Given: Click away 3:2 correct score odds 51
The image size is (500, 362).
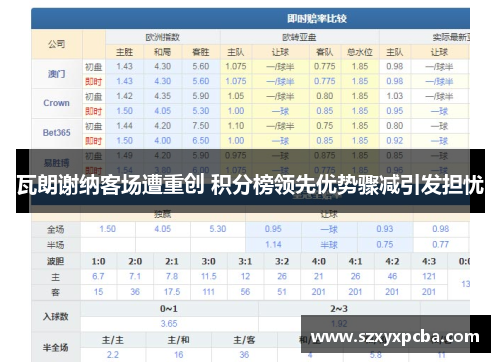Looking at the screenshot, I should pyautogui.click(x=282, y=292).
